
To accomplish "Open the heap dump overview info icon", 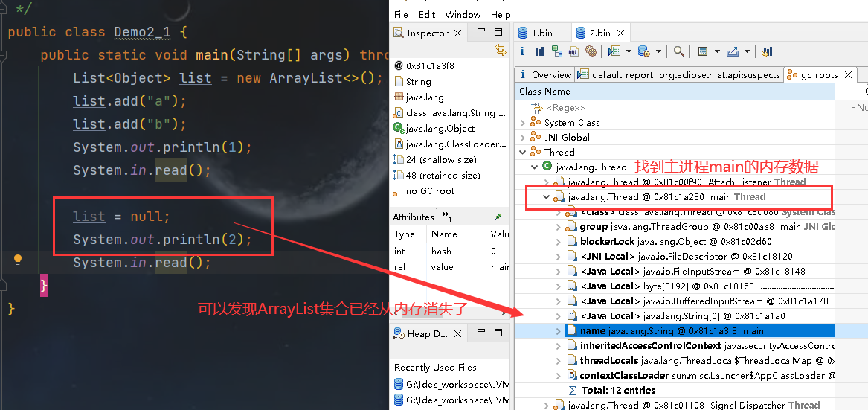I will click(x=522, y=51).
